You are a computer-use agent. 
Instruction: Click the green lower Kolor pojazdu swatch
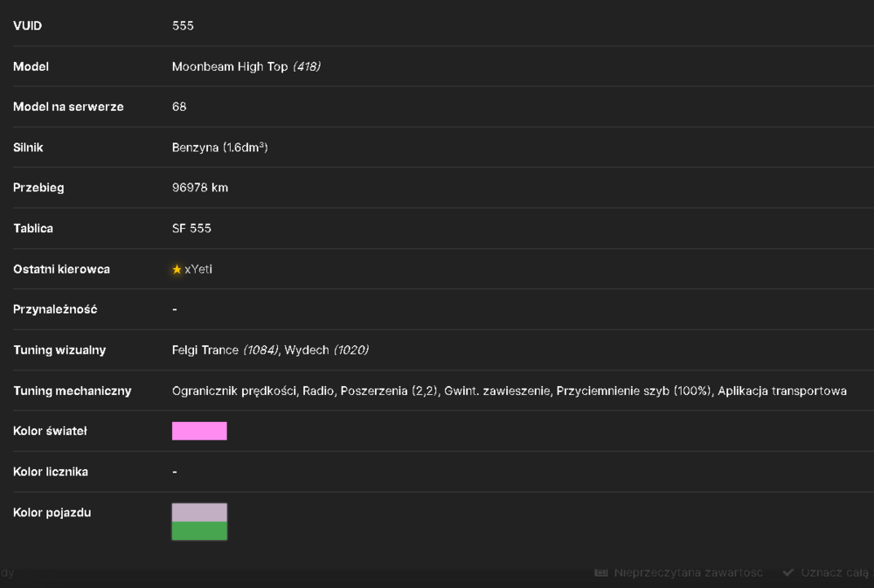[x=199, y=530]
